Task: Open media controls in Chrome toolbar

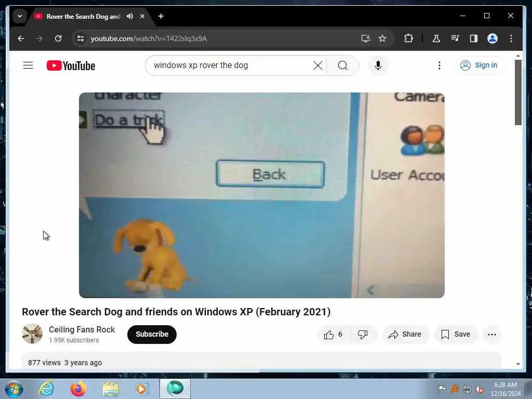Action: coord(455,38)
